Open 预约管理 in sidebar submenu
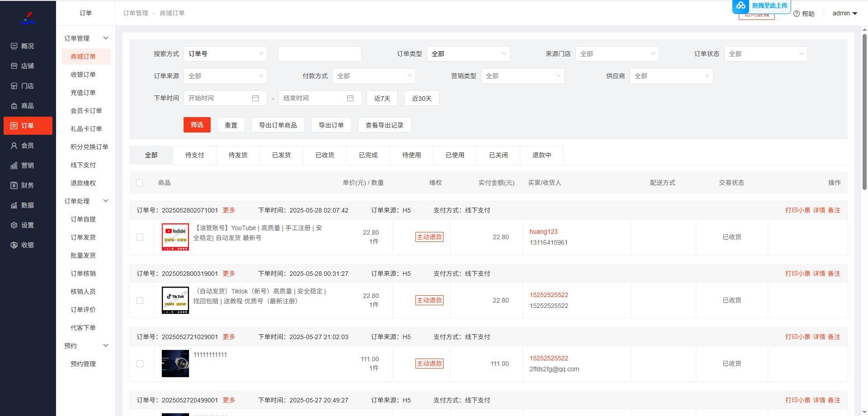This screenshot has width=868, height=416. (83, 364)
